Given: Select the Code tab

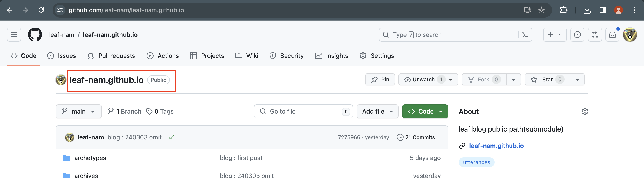Looking at the screenshot, I should (x=23, y=56).
